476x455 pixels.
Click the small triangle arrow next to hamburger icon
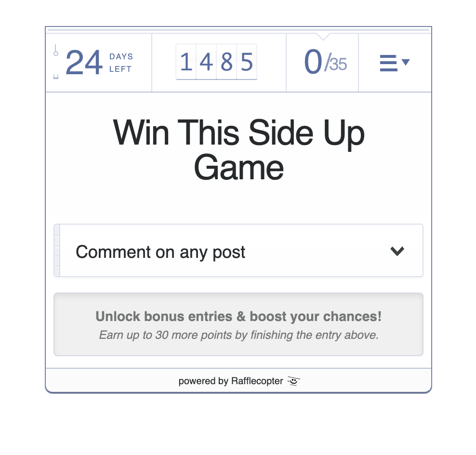406,62
